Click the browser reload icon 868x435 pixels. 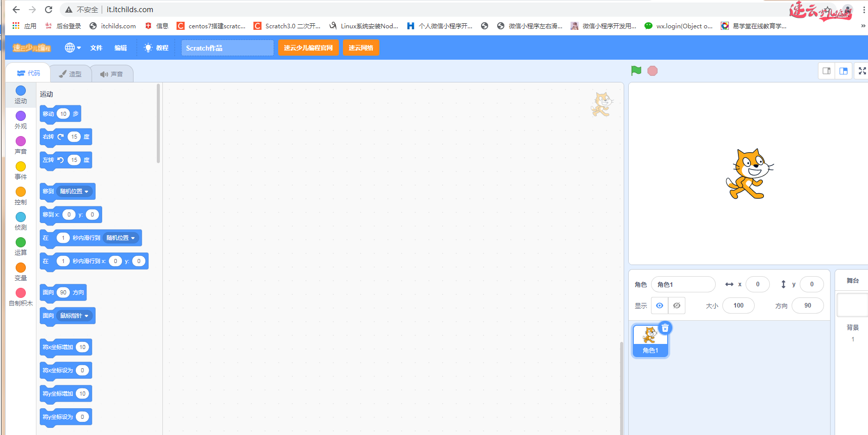(49, 10)
